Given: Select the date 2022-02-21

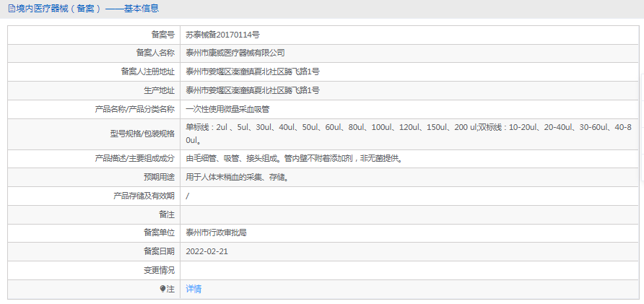Looking at the screenshot, I should (x=206, y=251).
